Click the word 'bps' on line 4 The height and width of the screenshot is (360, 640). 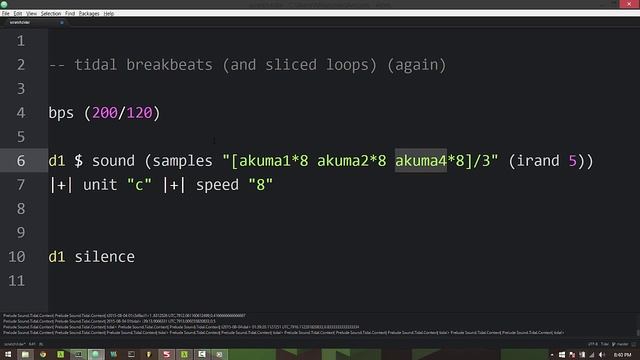tap(61, 113)
